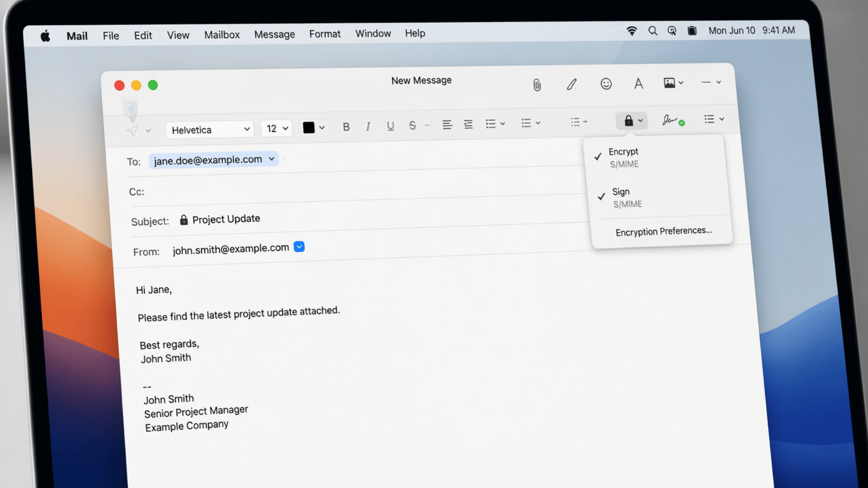Click the indent list icon with arrow
This screenshot has height=488, width=868.
579,122
